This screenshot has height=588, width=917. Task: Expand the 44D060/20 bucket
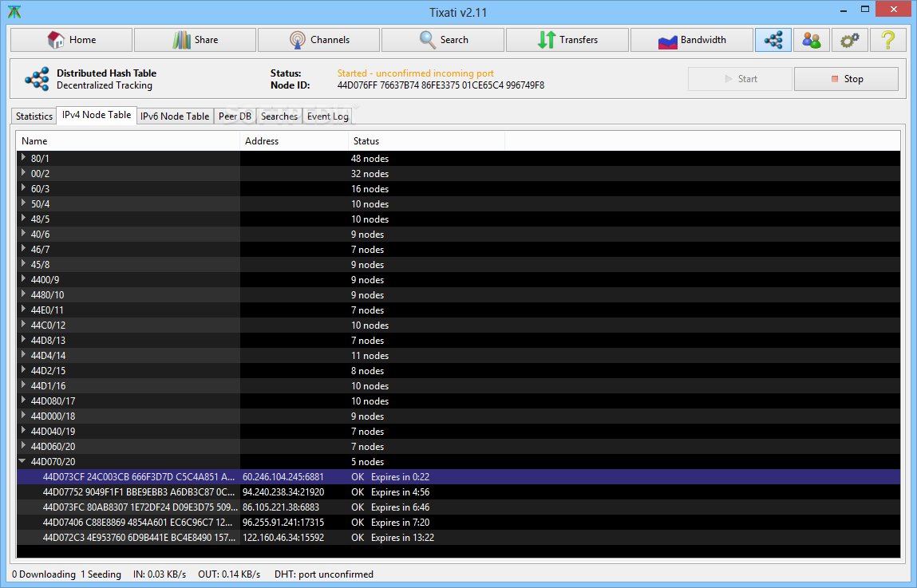pos(23,446)
